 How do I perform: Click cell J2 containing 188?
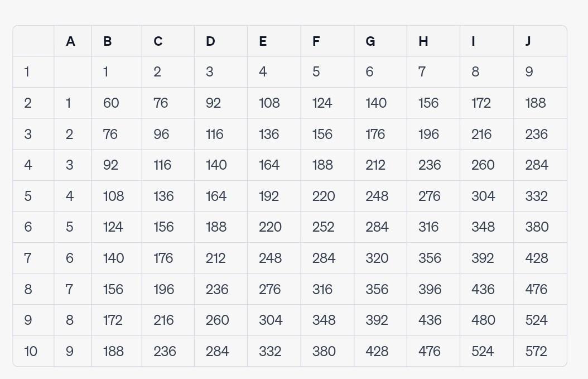540,103
